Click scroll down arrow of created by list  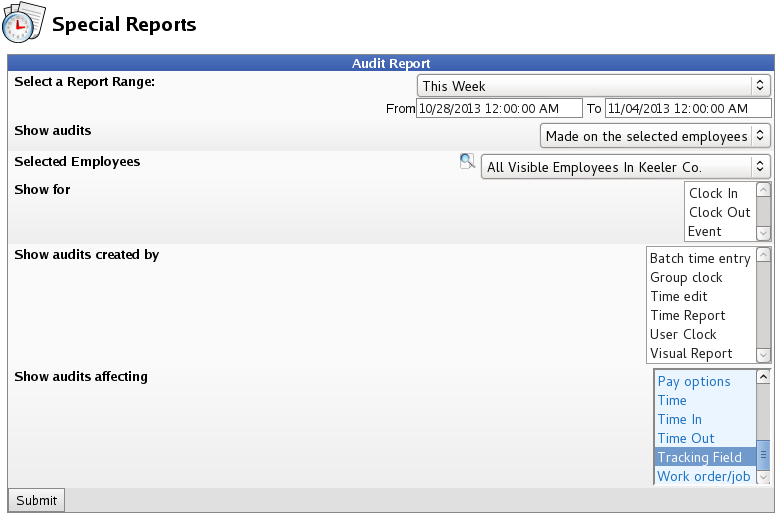(x=763, y=355)
